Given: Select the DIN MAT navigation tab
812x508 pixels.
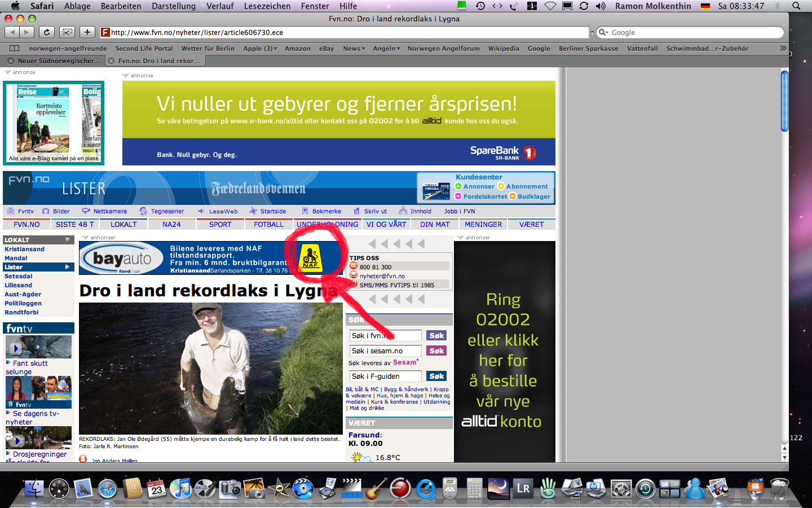Looking at the screenshot, I should pos(435,225).
